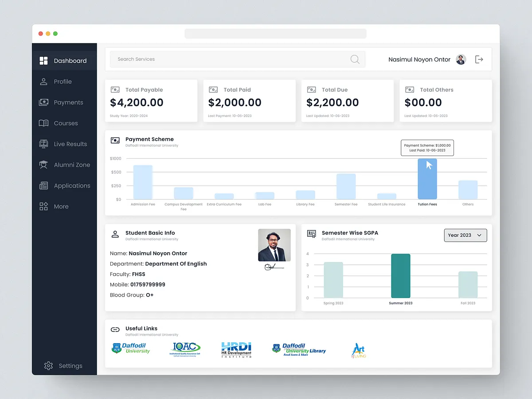Image resolution: width=532 pixels, height=399 pixels.
Task: Select the Payments icon in the sidebar
Action: 43,102
